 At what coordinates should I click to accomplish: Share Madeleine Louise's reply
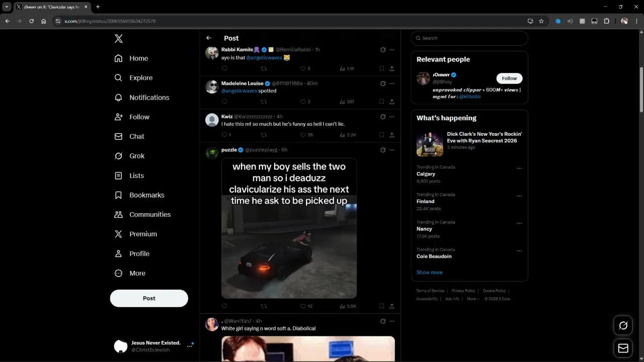pos(392,102)
